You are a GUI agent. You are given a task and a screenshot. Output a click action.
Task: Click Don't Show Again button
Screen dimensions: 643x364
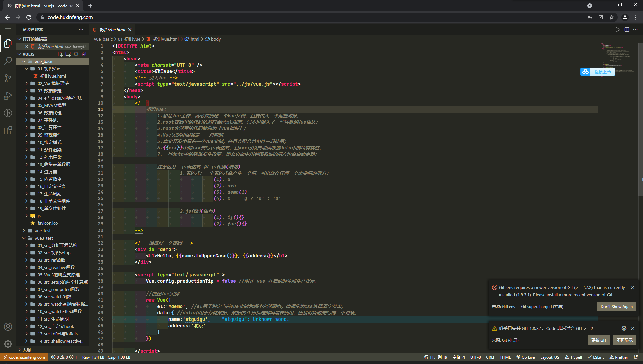click(616, 306)
